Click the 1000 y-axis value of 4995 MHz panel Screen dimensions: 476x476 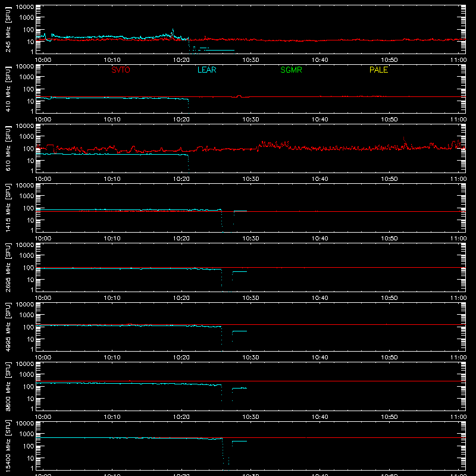click(x=27, y=315)
